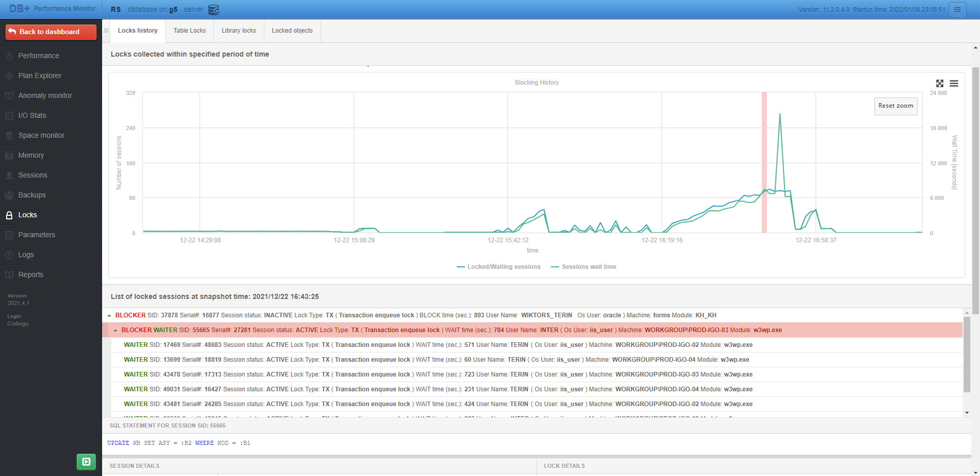Toggle the Sessions wait time series visibility
Image resolution: width=980 pixels, height=476 pixels.
(x=583, y=266)
